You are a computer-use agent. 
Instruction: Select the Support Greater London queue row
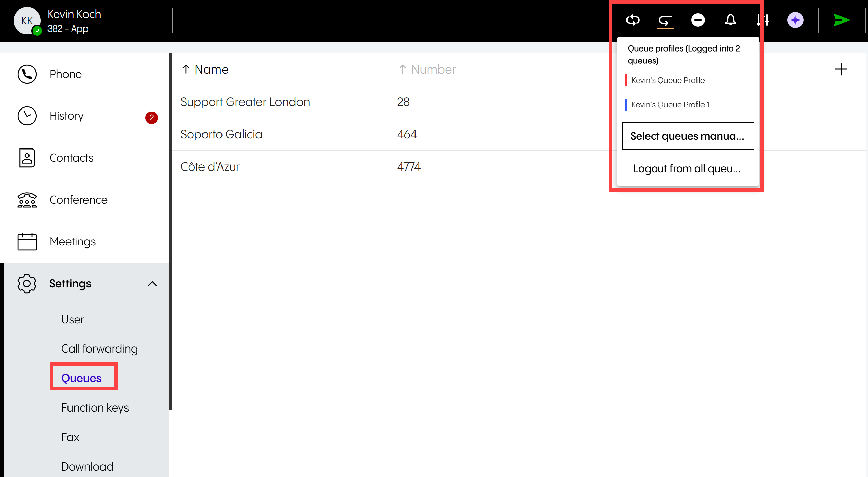[245, 102]
